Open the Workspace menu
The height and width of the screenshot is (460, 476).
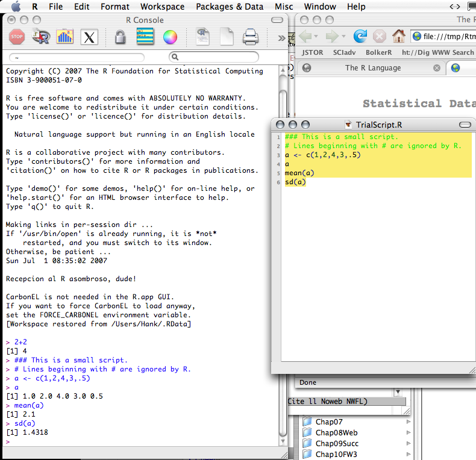163,7
